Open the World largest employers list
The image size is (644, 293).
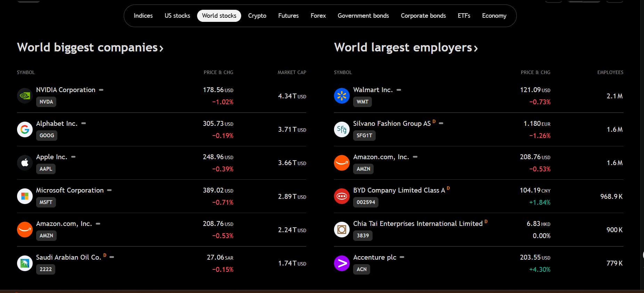tap(406, 47)
